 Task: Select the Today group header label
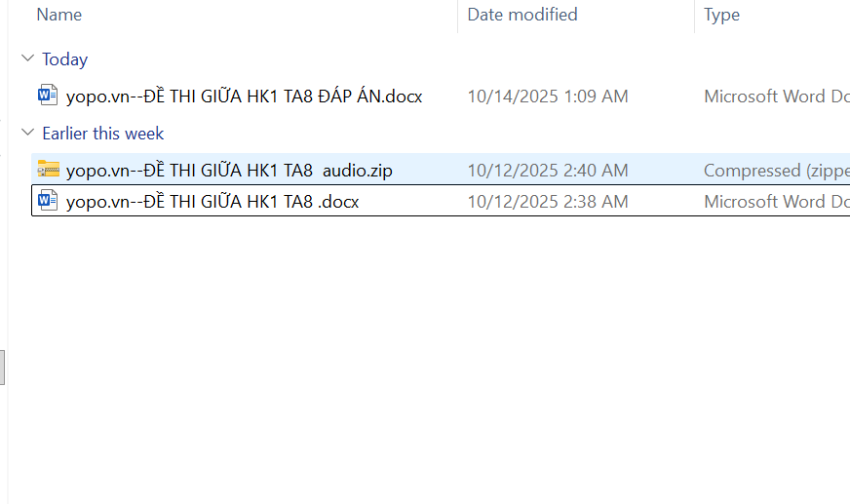click(64, 59)
